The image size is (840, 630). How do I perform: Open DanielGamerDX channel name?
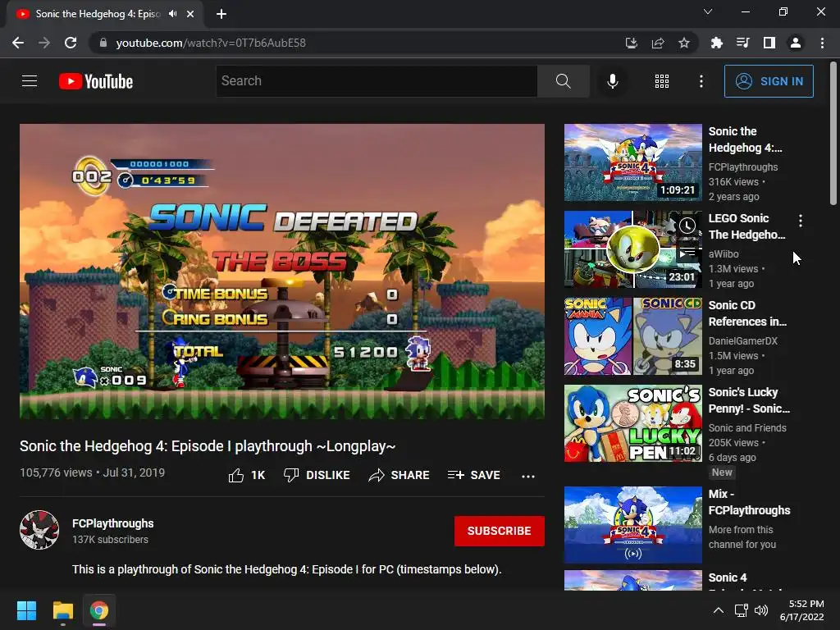(x=742, y=340)
